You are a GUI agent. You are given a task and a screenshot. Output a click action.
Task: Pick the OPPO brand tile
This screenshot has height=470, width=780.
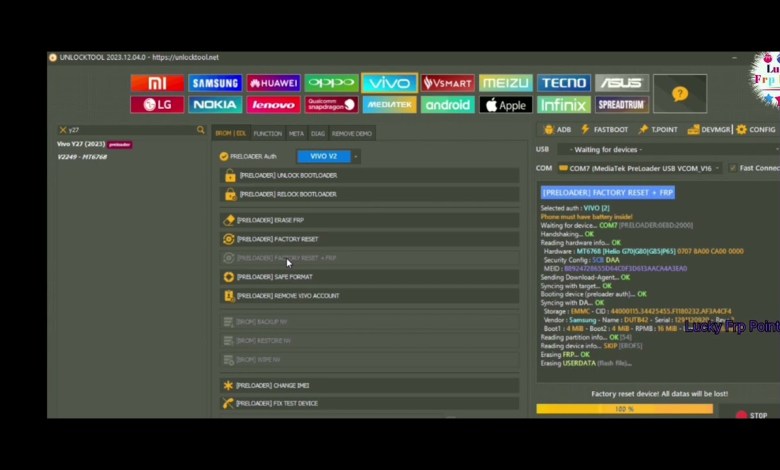[331, 83]
